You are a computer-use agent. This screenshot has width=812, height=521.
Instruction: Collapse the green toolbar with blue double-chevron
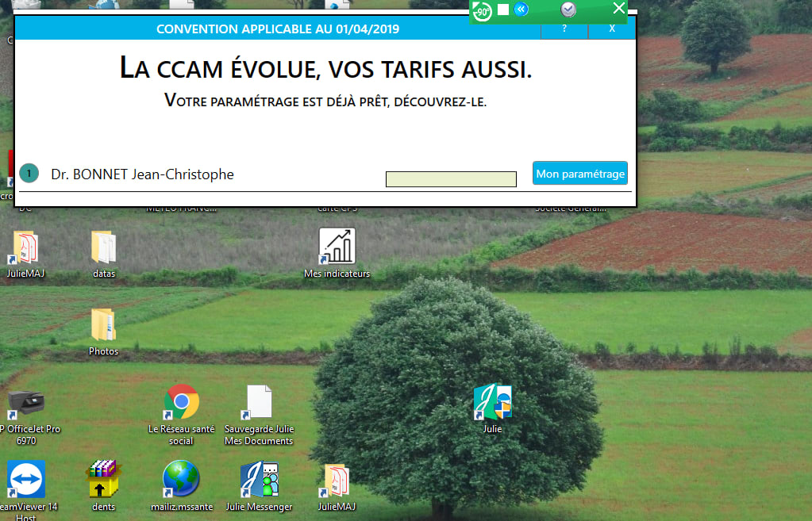[x=521, y=10]
